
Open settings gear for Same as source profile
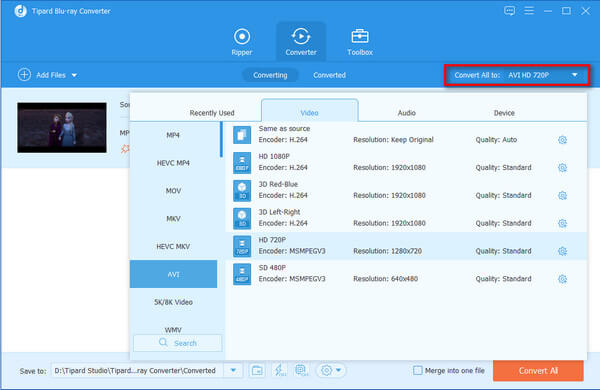(562, 140)
